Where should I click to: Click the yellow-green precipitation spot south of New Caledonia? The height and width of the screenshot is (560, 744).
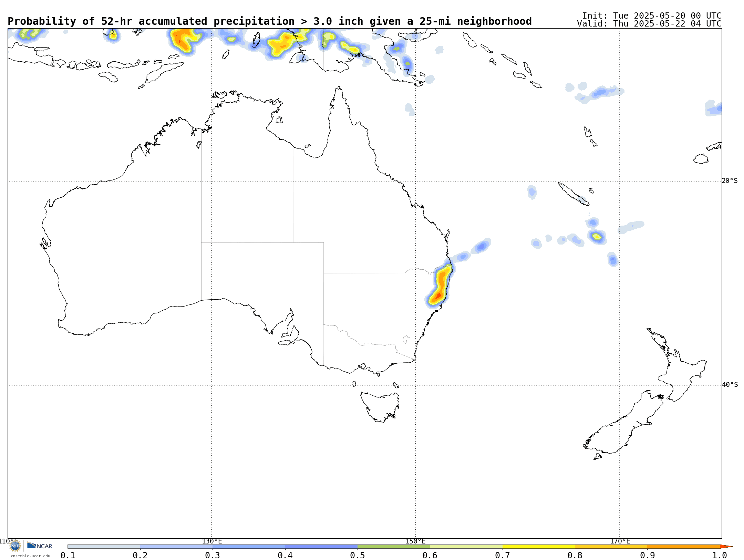pyautogui.click(x=597, y=237)
